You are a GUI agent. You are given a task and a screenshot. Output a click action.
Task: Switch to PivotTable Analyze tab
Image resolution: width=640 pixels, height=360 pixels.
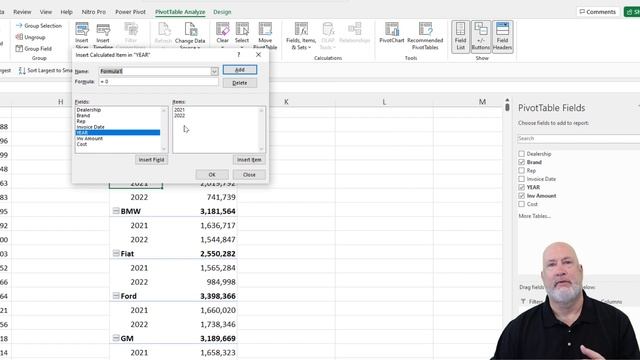point(180,12)
